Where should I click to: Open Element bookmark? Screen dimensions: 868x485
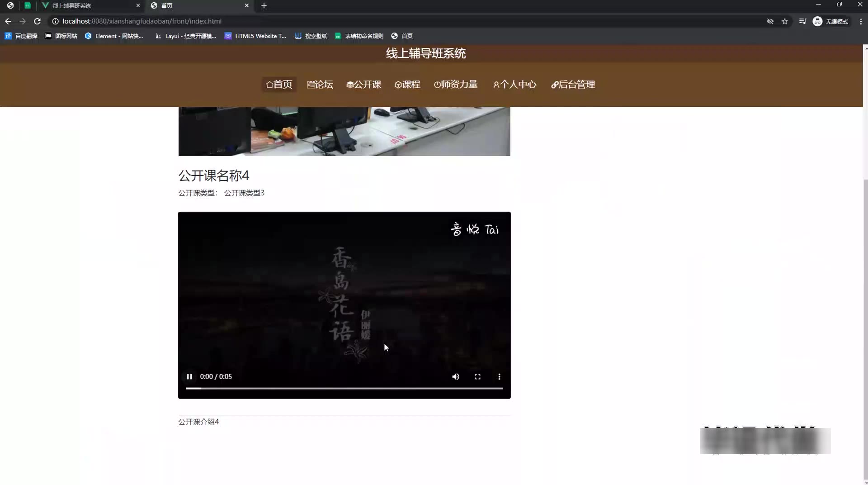(x=114, y=36)
